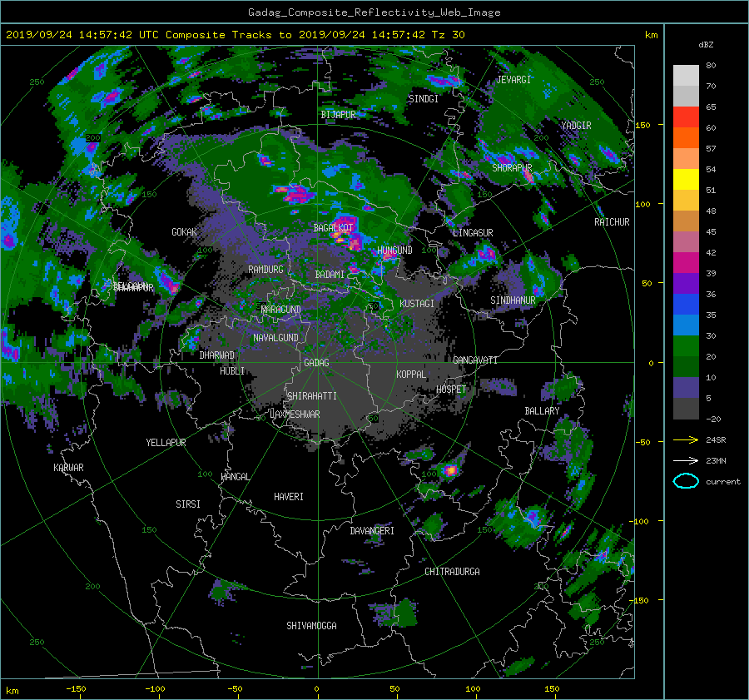Viewport: 749px width, 700px height.
Task: Click the HUBLI town label
Action: pos(232,371)
